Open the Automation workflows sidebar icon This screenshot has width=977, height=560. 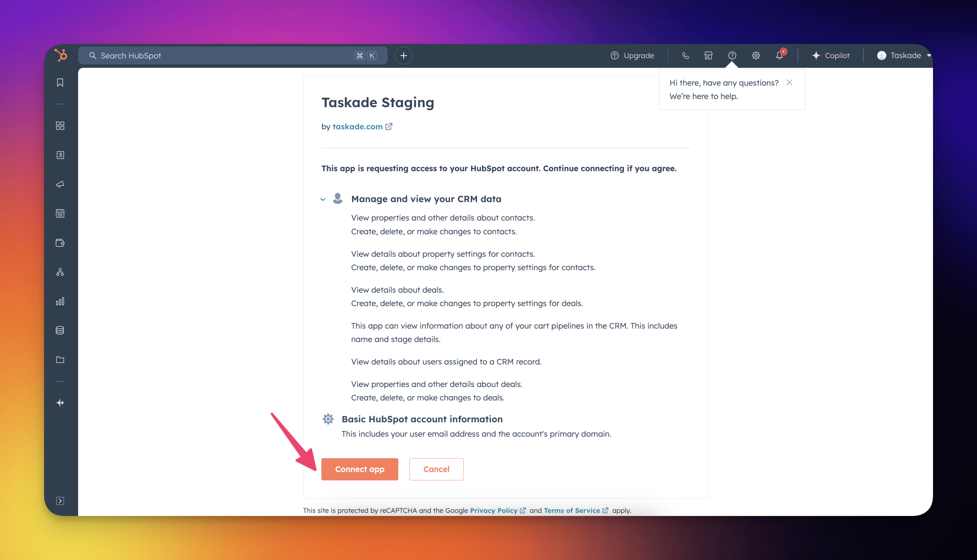tap(60, 272)
